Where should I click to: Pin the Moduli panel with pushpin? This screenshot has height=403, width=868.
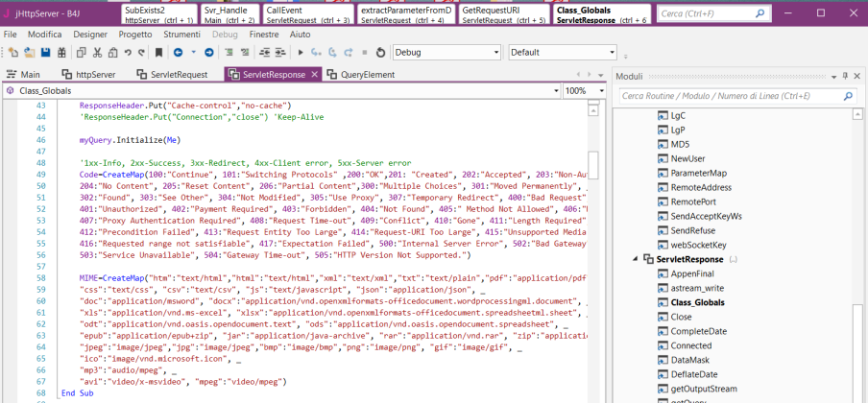845,76
